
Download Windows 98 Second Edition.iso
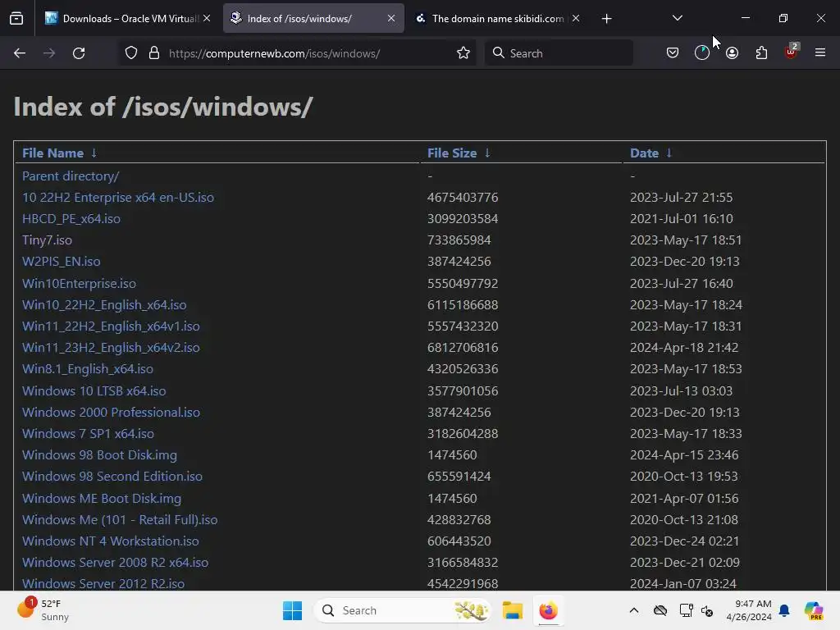click(x=112, y=477)
